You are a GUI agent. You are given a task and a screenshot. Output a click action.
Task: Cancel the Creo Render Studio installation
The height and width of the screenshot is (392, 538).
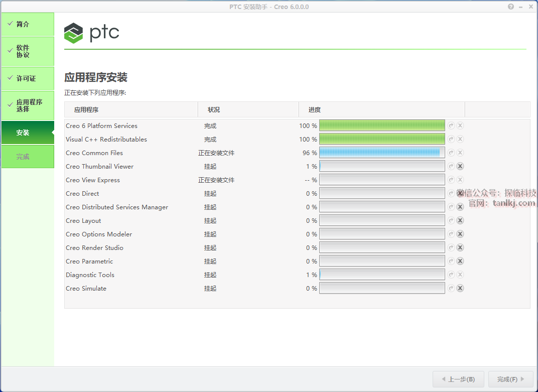pyautogui.click(x=460, y=248)
